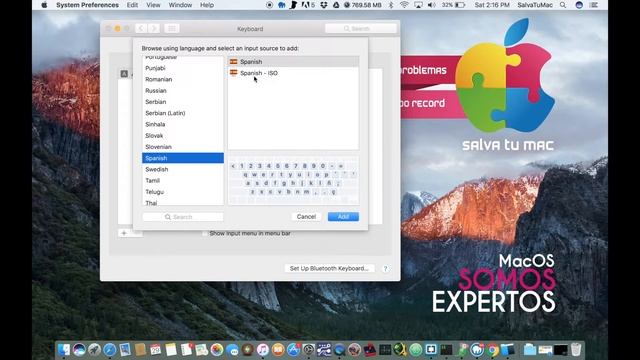Select Slovenian in language list
The image size is (640, 360).
click(x=183, y=147)
